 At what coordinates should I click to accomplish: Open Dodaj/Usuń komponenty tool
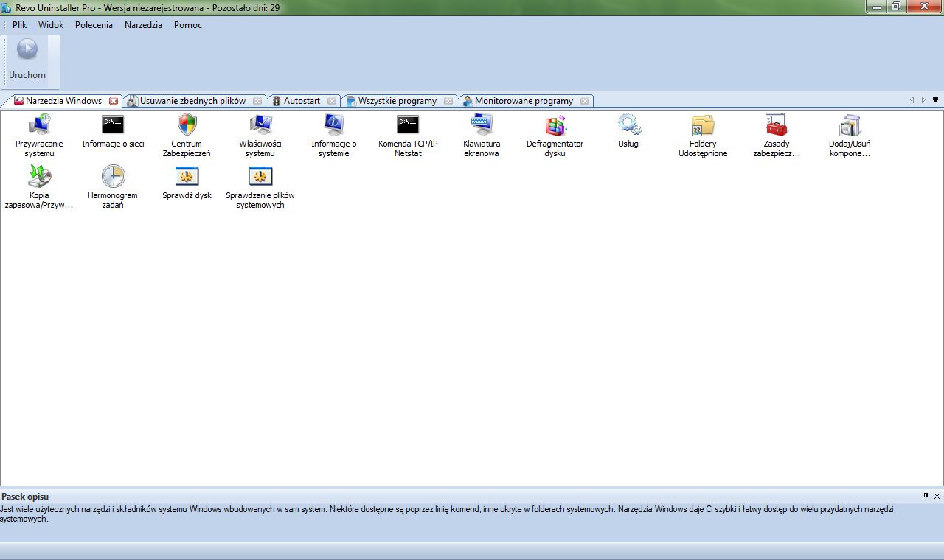[850, 136]
